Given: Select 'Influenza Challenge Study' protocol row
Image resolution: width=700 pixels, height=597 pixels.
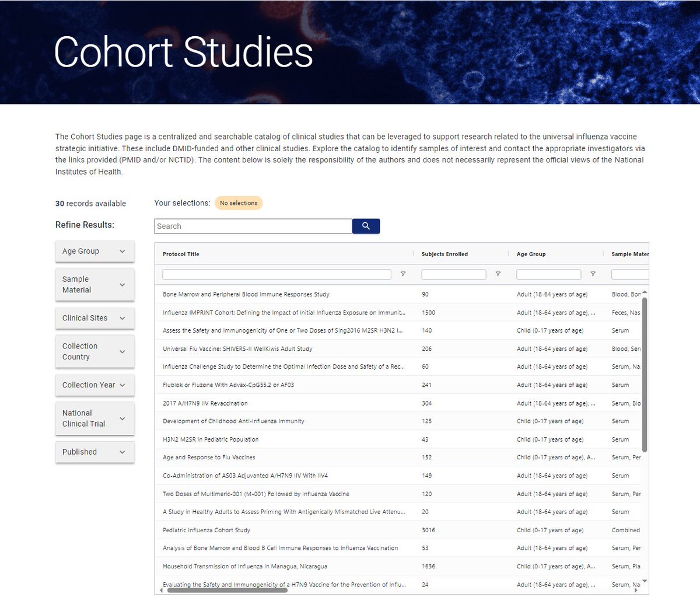Looking at the screenshot, I should click(x=398, y=366).
